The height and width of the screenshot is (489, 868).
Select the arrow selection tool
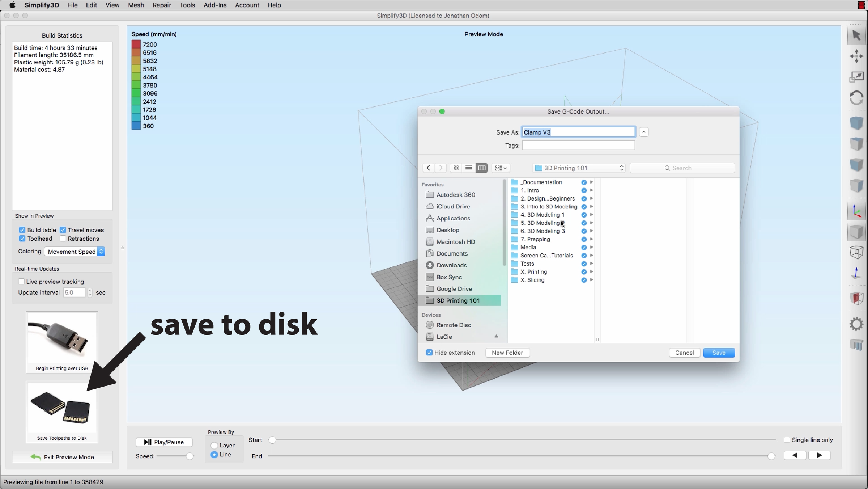pos(856,35)
